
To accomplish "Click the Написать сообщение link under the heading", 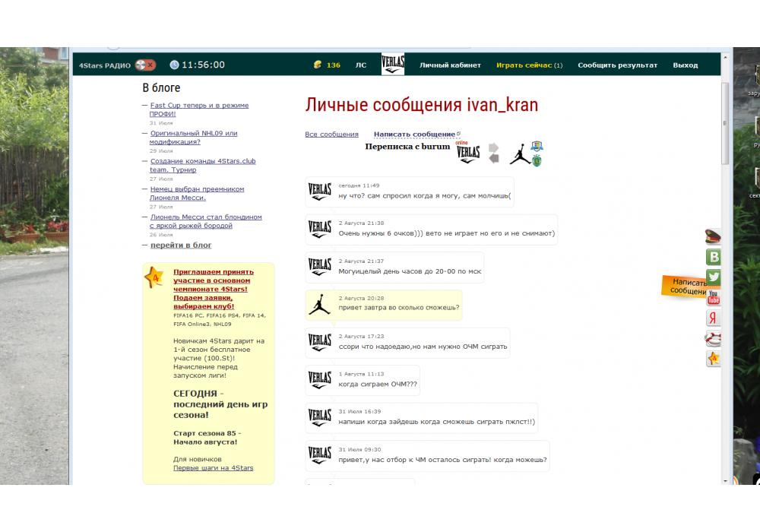I will coord(414,135).
